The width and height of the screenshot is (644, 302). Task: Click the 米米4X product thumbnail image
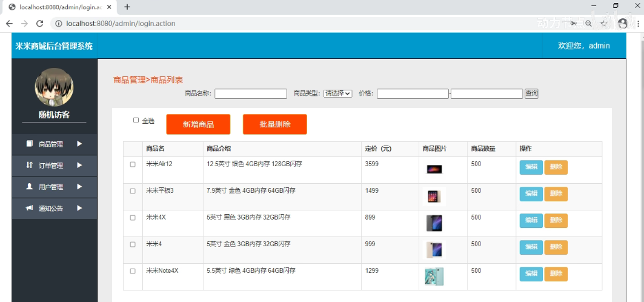click(x=434, y=223)
